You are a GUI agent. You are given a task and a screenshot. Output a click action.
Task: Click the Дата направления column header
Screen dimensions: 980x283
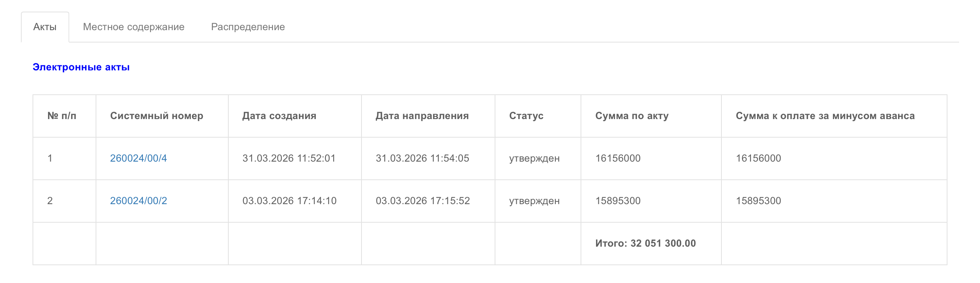pos(422,116)
